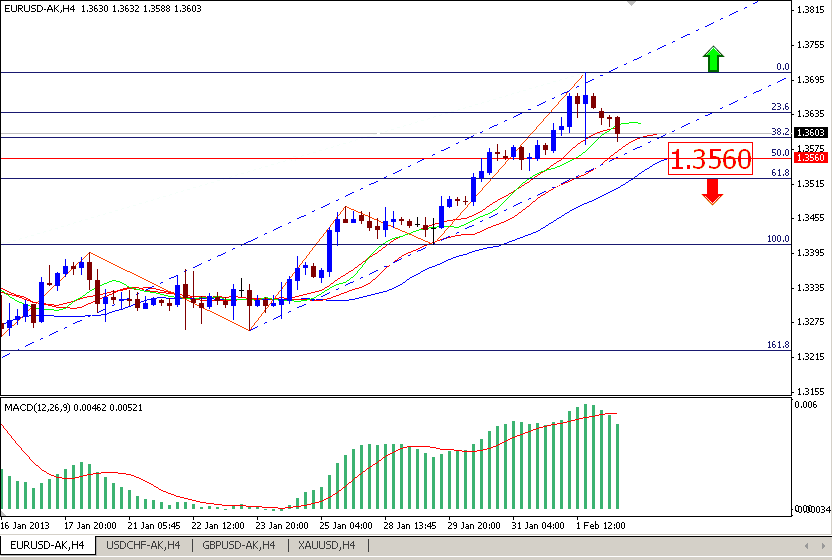This screenshot has width=832, height=560.
Task: Click the gray chart shift triangle at top
Action: point(629,4)
